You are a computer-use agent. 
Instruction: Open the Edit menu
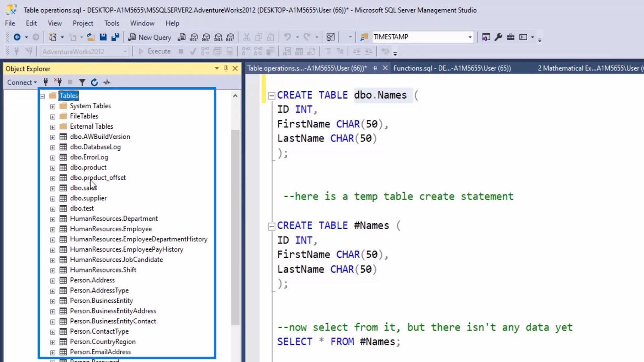31,23
